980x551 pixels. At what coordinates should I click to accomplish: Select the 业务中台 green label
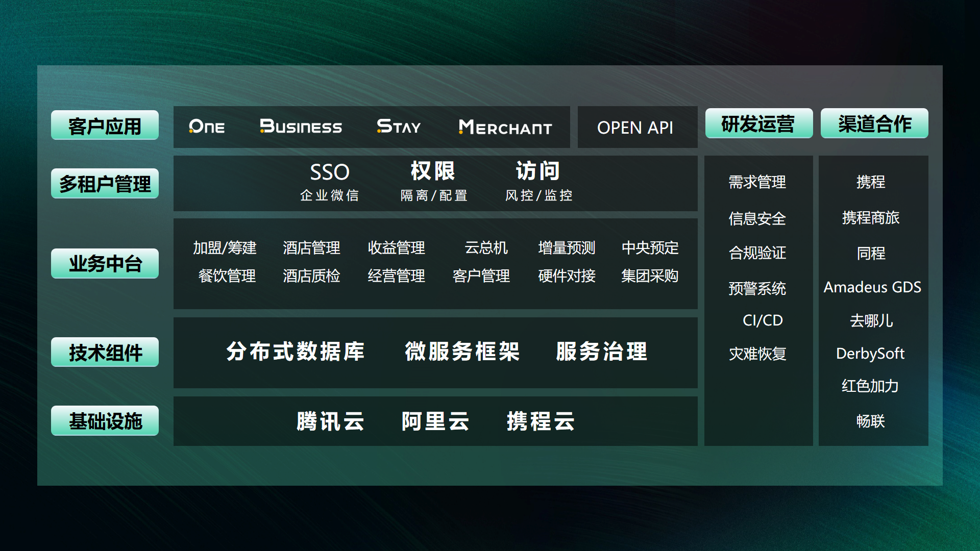click(x=105, y=264)
